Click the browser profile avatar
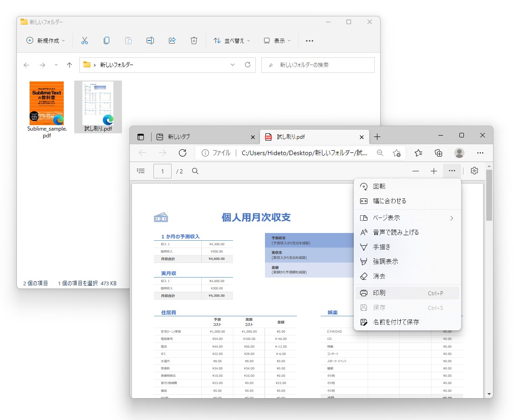Image resolution: width=514 pixels, height=420 pixels. (459, 153)
